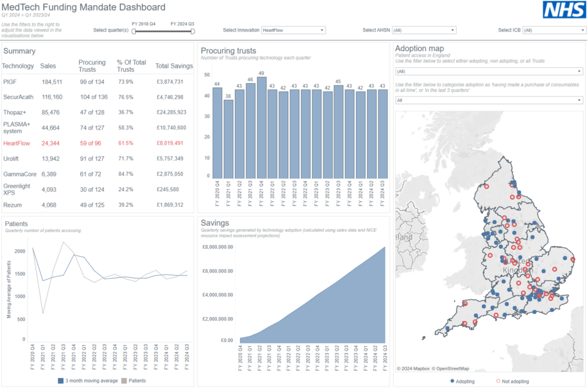Expand the adopting Trusts filter dropdown on map

pos(489,71)
